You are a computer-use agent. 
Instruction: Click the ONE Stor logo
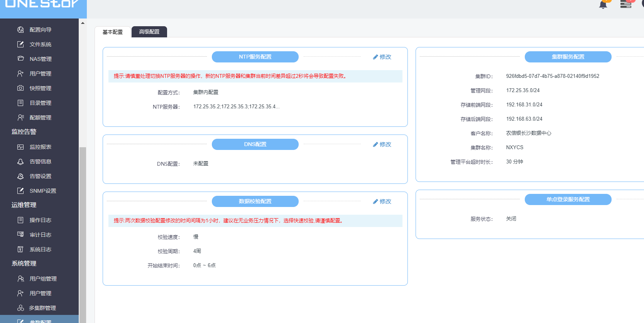42,5
